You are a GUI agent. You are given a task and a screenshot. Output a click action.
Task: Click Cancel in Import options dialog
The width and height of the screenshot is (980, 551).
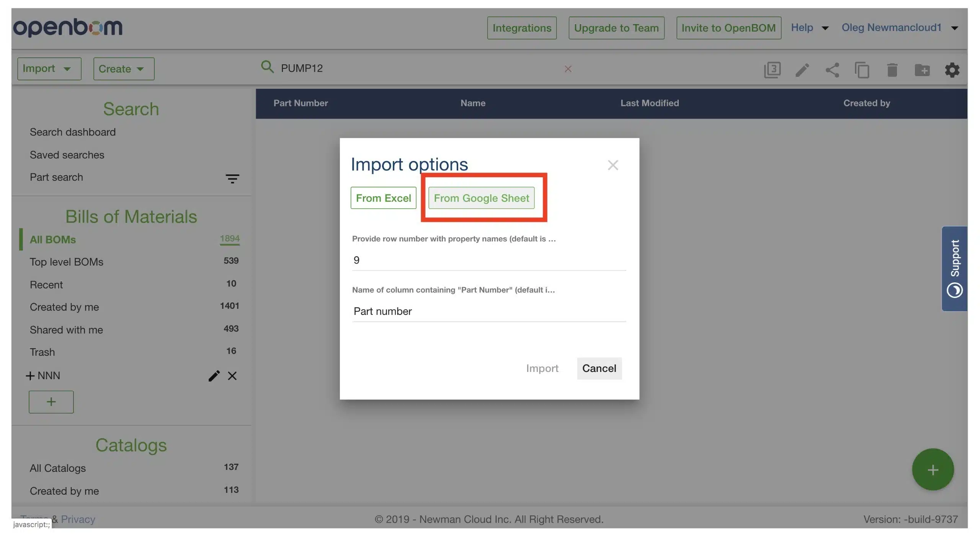599,368
